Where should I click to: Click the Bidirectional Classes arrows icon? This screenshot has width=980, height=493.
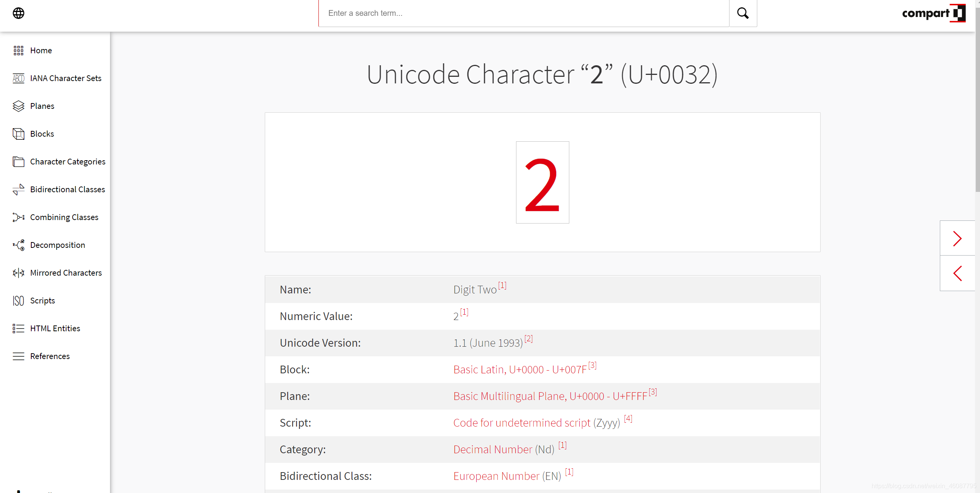pos(18,189)
